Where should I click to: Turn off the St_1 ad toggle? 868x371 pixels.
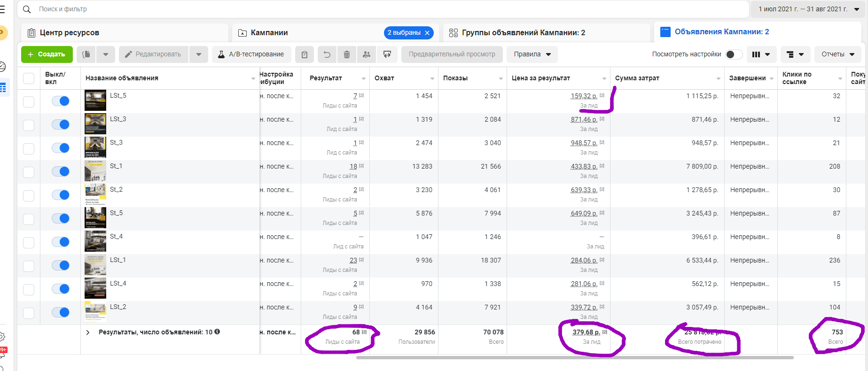coord(61,171)
